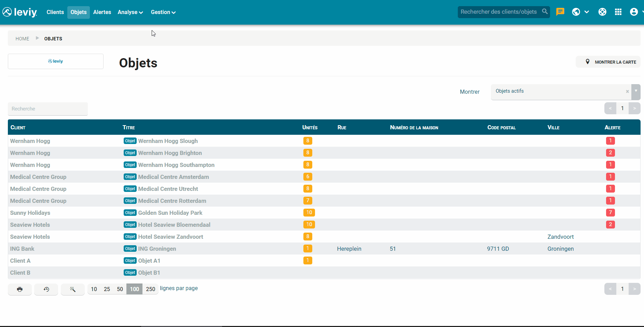Screen dimensions: 644x327
Task: Click units badge 10 of Golden Sun Holiday Park
Action: pos(309,213)
